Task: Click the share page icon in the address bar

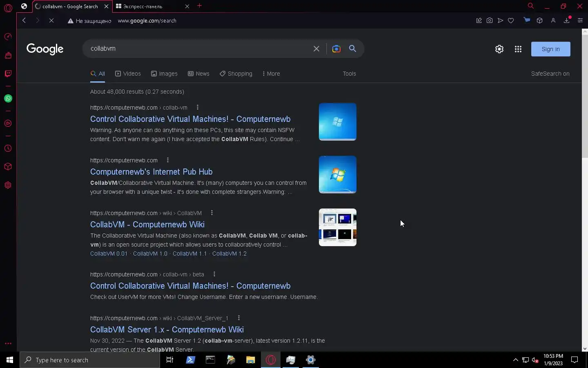Action: click(x=479, y=20)
